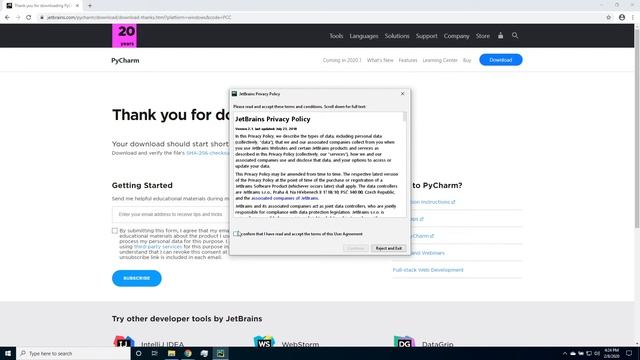Image resolution: width=640 pixels, height=360 pixels.
Task: Open the Company menu
Action: 456,36
